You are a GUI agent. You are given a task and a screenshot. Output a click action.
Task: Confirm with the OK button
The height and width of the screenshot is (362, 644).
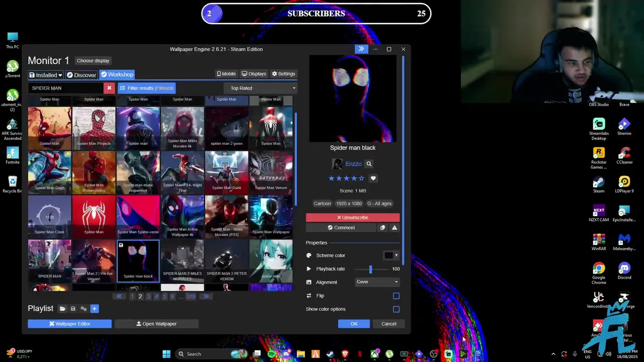tap(354, 324)
